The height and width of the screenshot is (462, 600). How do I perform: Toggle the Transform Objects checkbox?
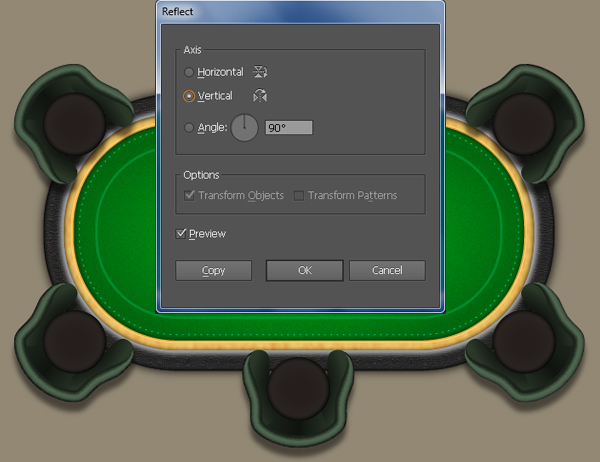189,195
